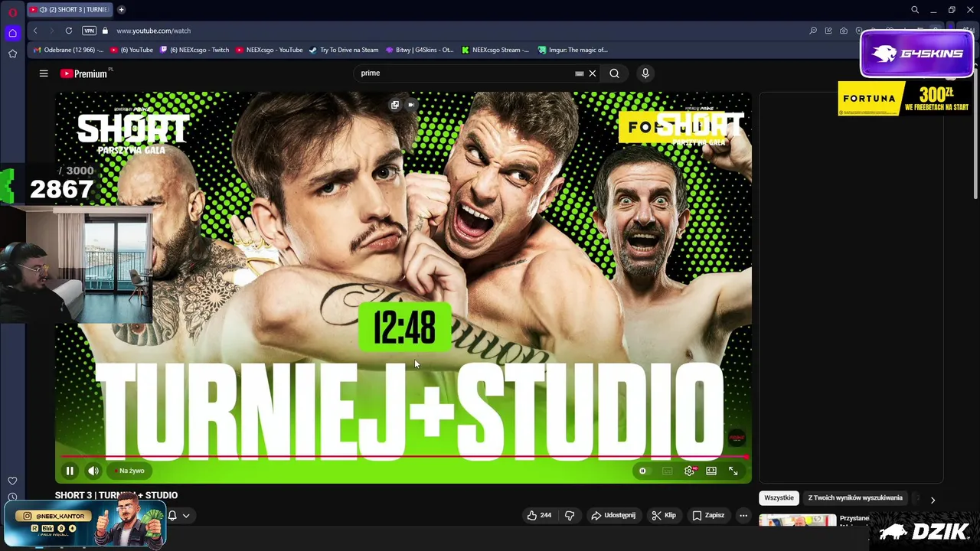The image size is (980, 551).
Task: Go back in browser history
Action: pos(35,31)
